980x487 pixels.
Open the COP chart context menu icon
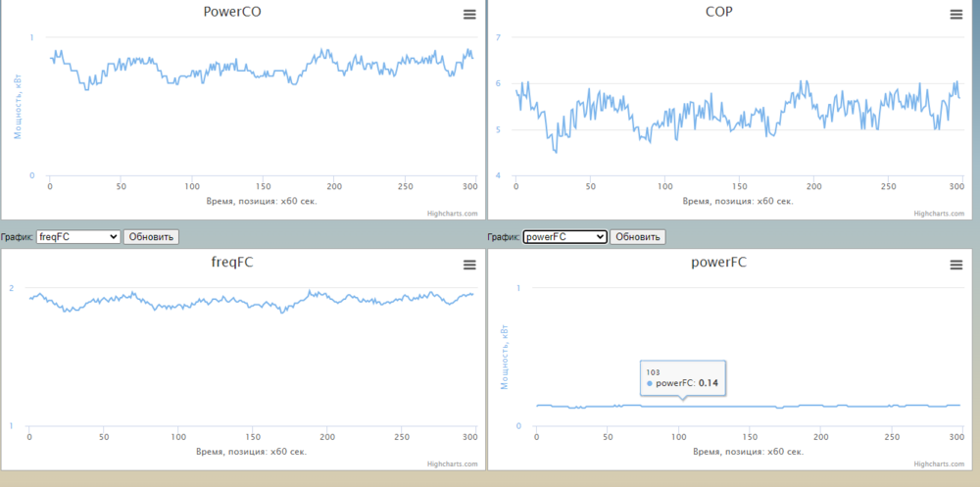tap(955, 14)
